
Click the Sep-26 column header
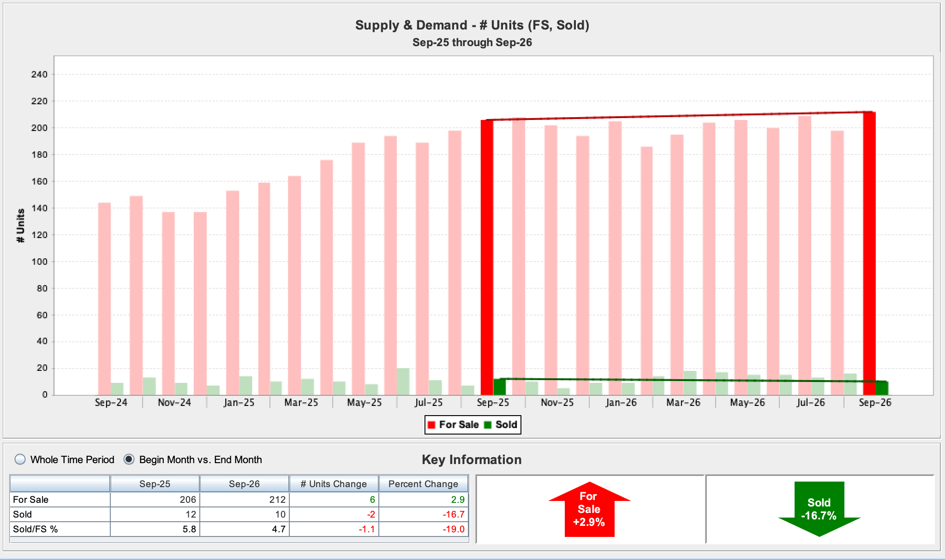click(245, 484)
